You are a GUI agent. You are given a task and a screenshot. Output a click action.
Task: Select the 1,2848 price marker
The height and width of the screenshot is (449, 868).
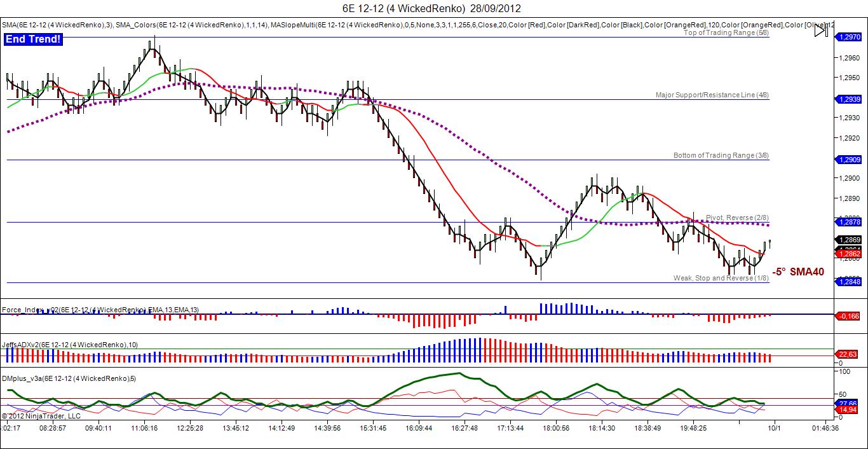848,282
